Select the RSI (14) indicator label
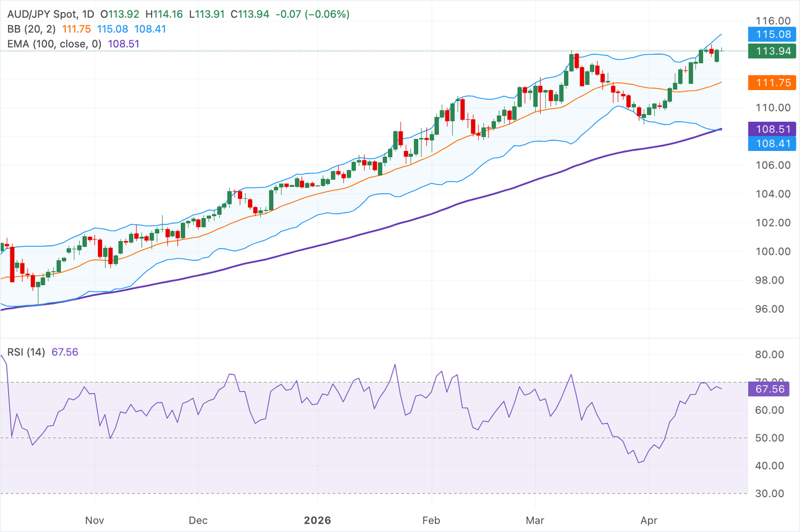The image size is (800, 532). tap(27, 352)
